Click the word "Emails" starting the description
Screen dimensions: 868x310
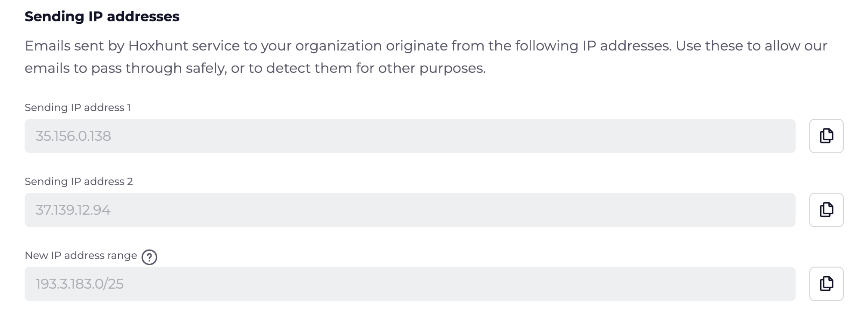click(x=48, y=46)
